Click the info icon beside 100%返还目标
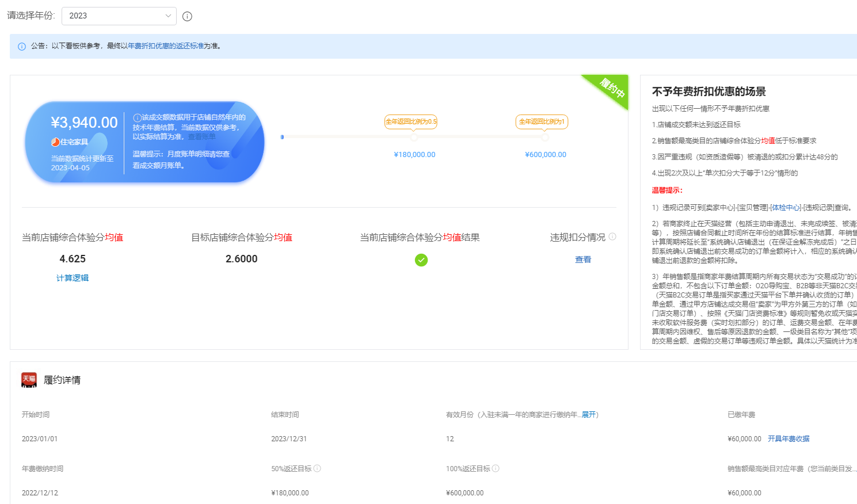The height and width of the screenshot is (504, 857). 496,468
